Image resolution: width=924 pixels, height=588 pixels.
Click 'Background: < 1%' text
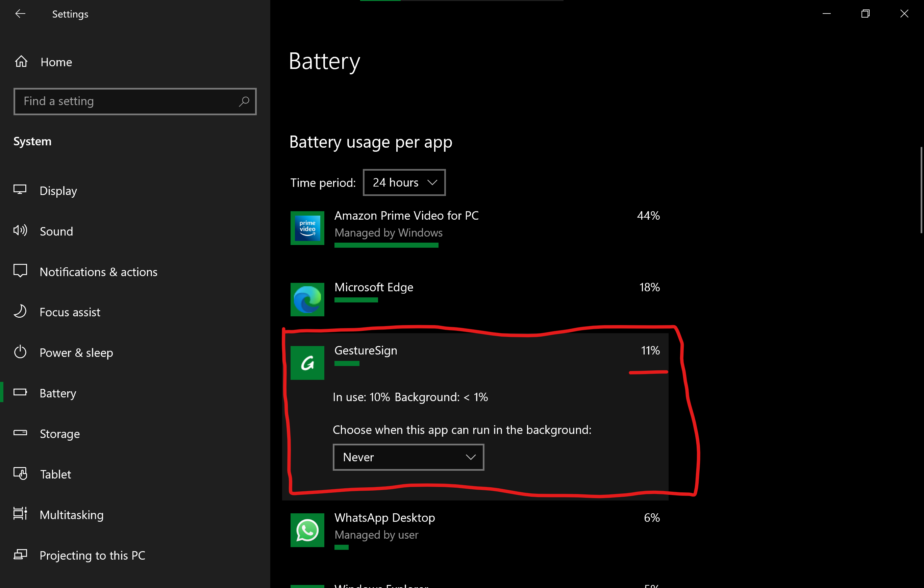coord(441,397)
